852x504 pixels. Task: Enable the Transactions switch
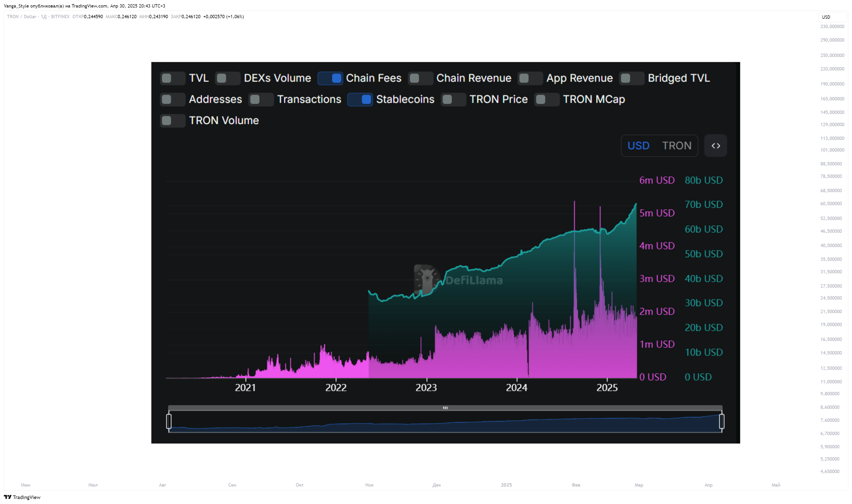pyautogui.click(x=261, y=100)
